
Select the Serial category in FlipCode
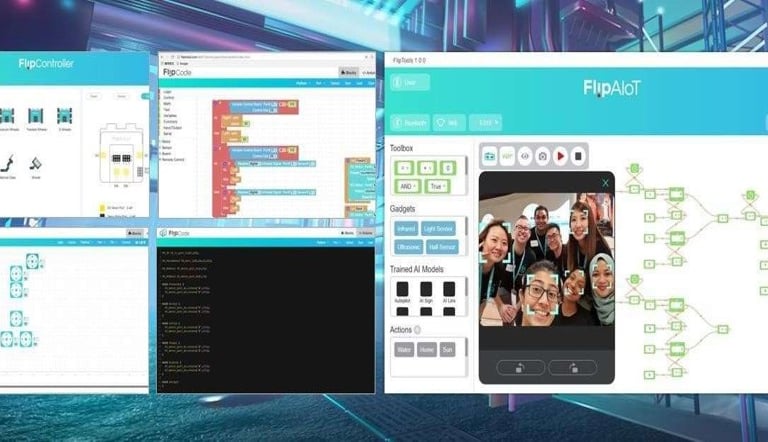[168, 133]
